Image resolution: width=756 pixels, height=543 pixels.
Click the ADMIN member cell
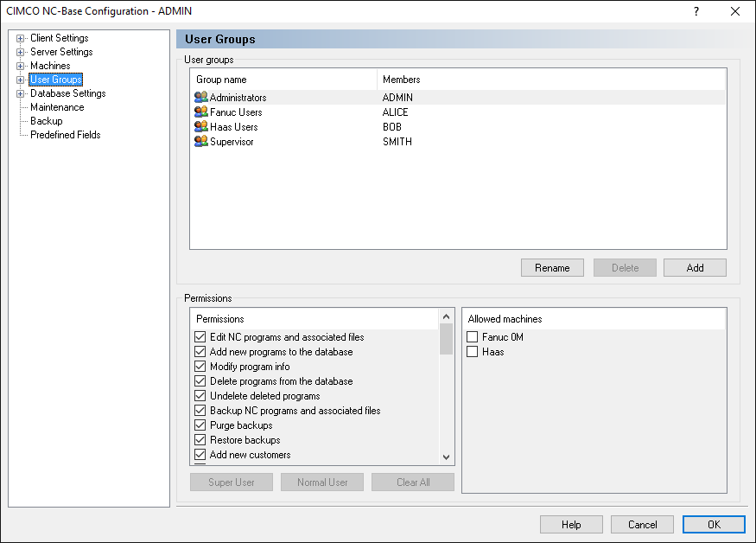click(397, 98)
